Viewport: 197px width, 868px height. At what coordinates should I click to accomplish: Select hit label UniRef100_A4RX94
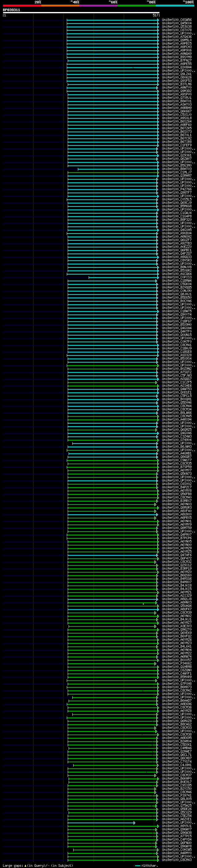click(177, 419)
